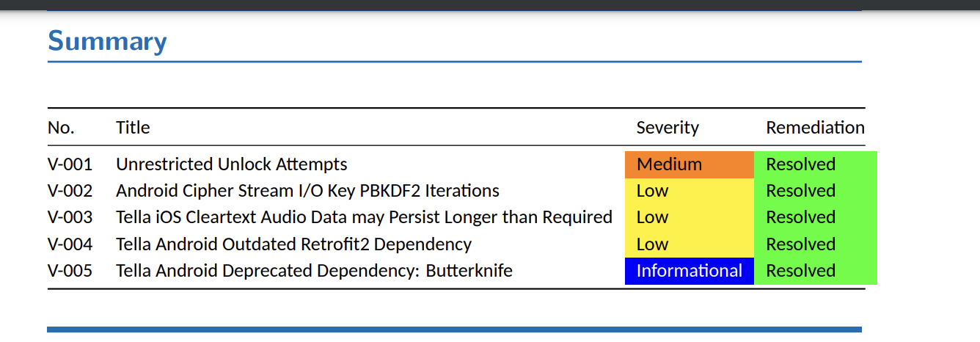Click the Low severity cell for V-002
980x342 pixels.
[690, 191]
